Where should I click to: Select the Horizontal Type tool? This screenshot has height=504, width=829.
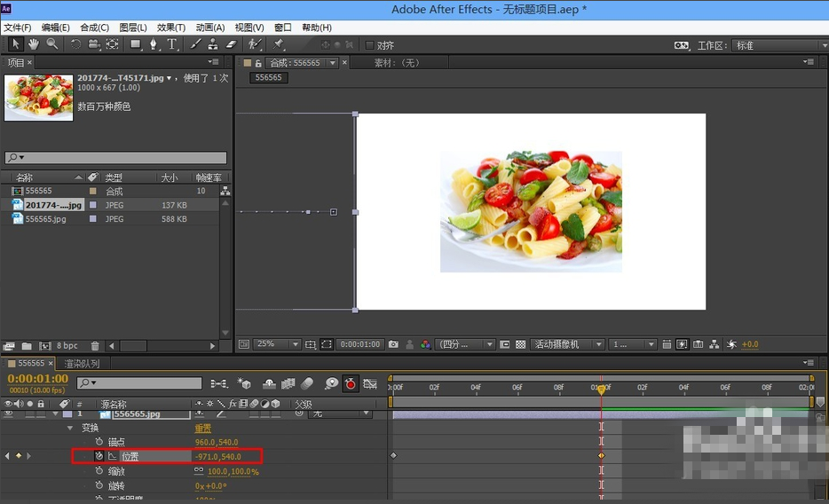172,44
